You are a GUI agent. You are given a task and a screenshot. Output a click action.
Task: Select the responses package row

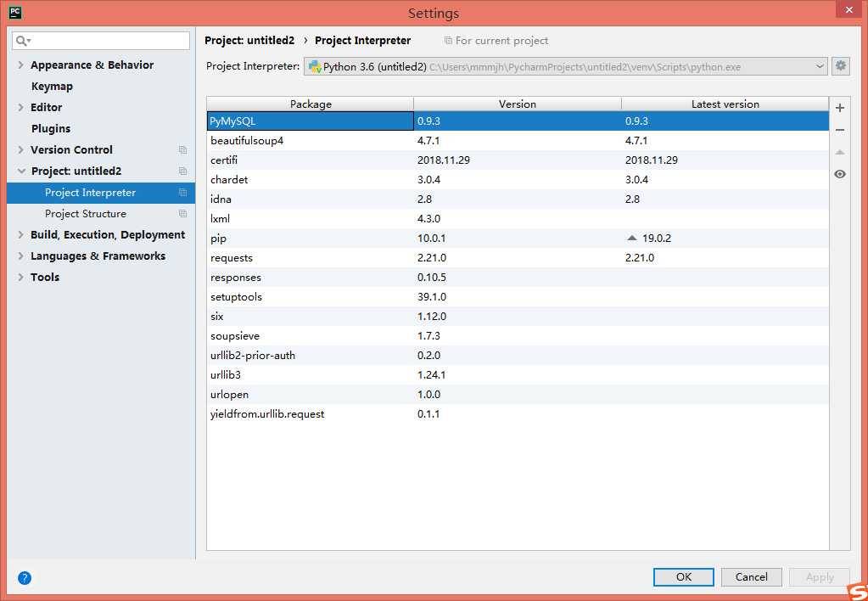click(518, 277)
